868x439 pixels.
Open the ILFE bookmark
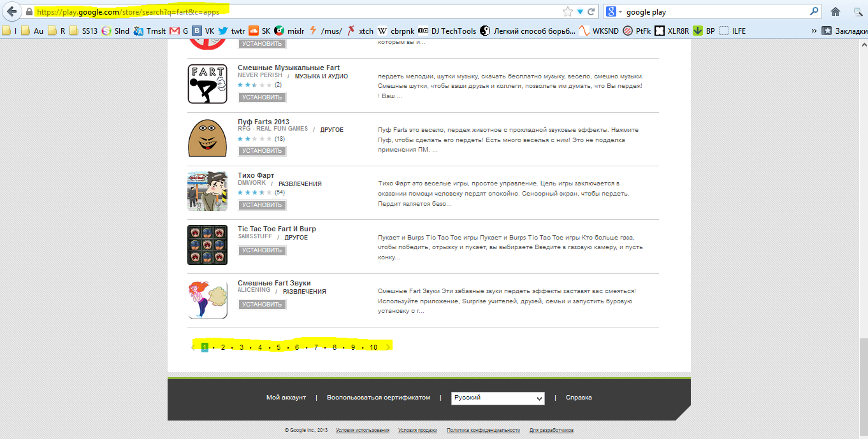[733, 31]
